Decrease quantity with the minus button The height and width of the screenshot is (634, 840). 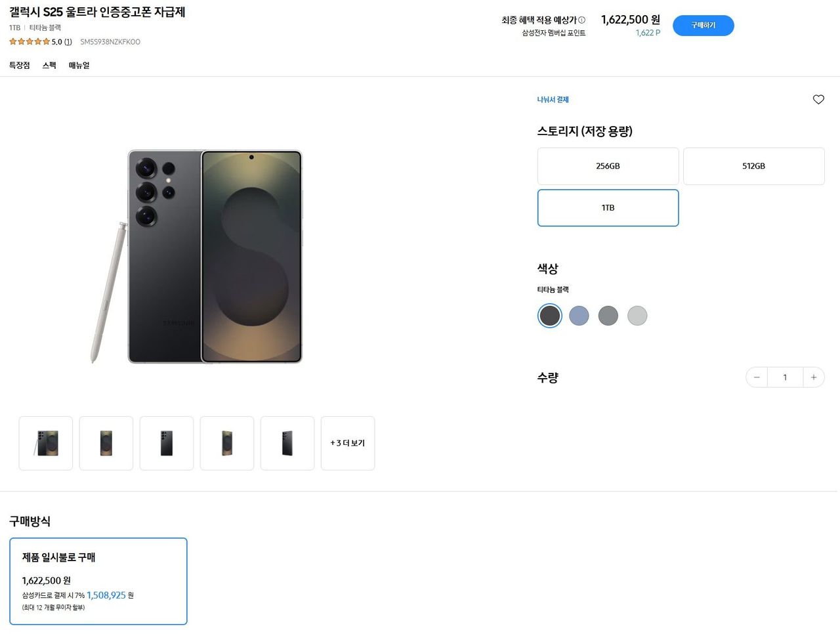click(757, 377)
